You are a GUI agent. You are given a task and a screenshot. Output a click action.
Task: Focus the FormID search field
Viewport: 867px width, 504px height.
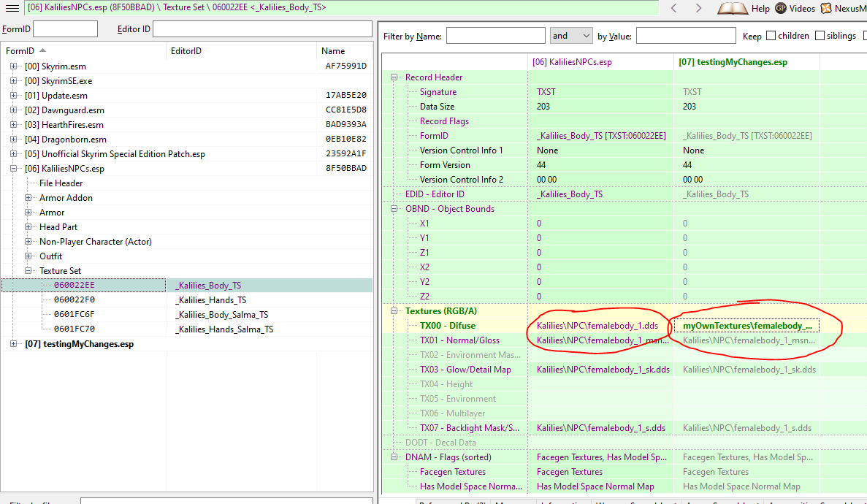click(65, 28)
